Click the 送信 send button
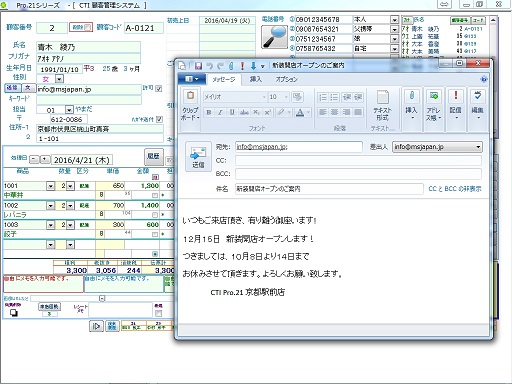 pos(198,157)
